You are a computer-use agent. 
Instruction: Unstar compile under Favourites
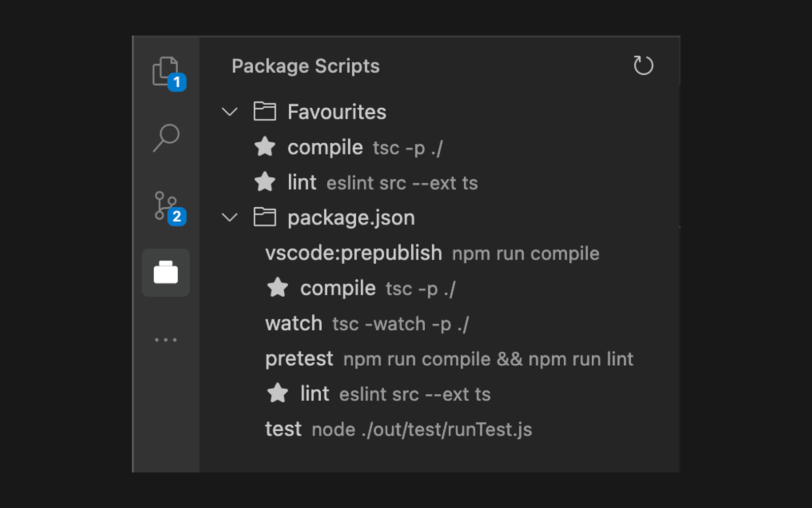[264, 147]
